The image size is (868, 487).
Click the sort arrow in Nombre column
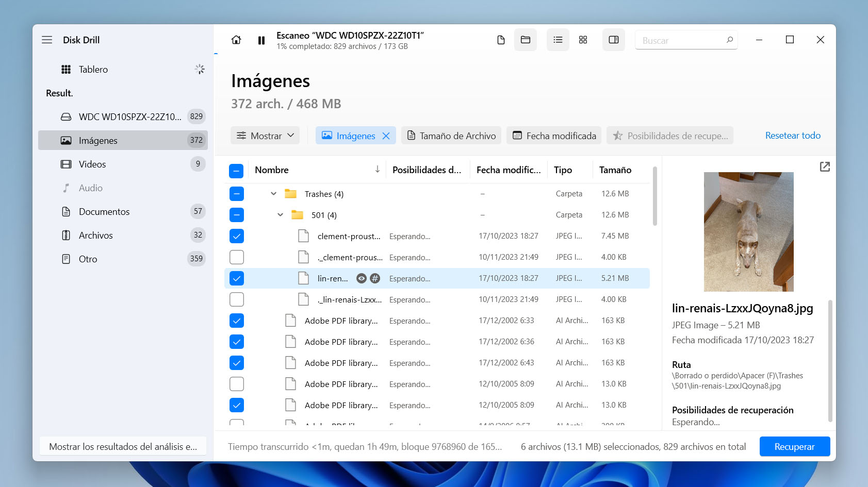click(378, 169)
